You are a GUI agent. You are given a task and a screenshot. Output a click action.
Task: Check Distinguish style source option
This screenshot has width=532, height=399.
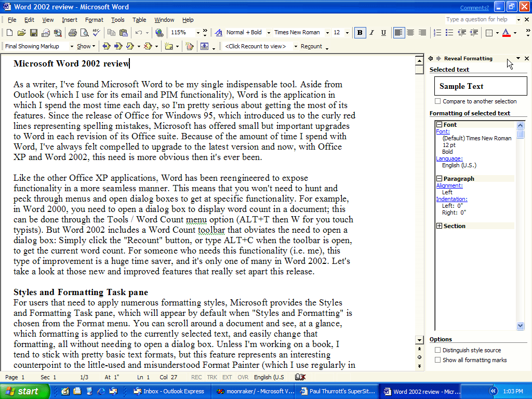438,350
